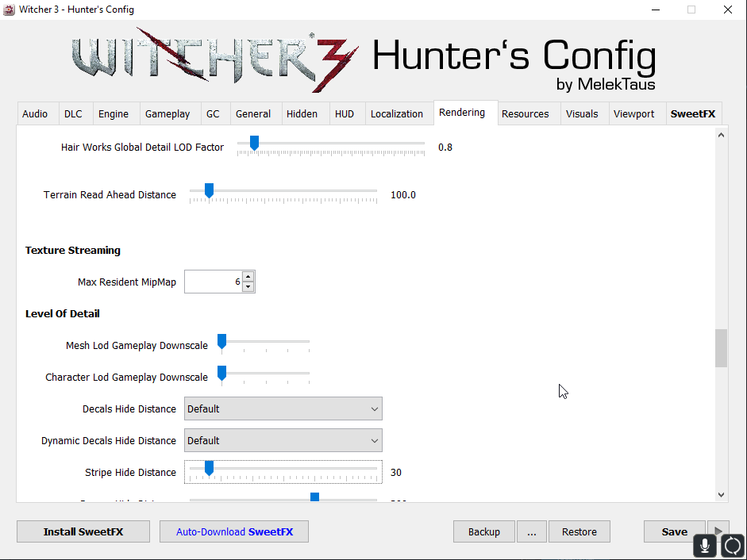Click the Level Of Detail heading
This screenshot has width=747, height=560.
pos(63,314)
